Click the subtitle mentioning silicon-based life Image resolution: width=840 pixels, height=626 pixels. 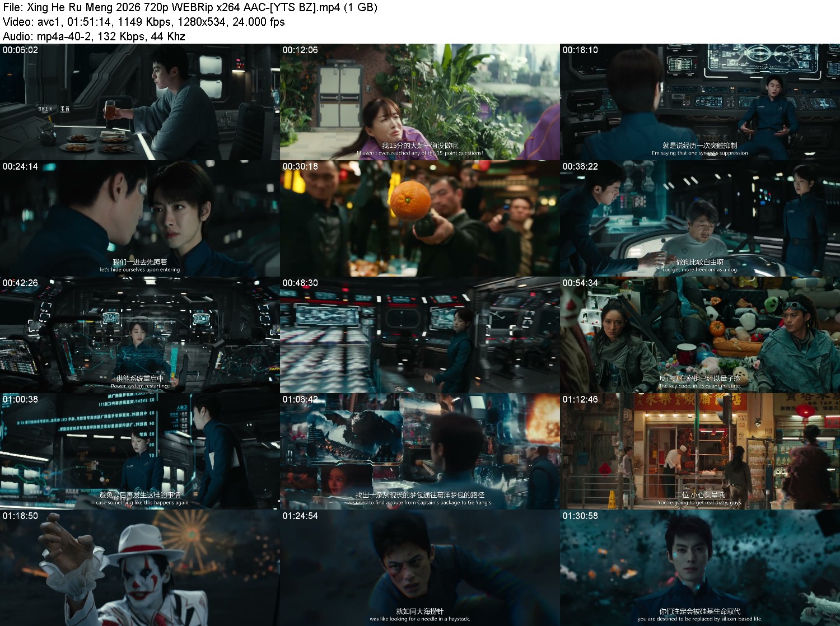700,619
